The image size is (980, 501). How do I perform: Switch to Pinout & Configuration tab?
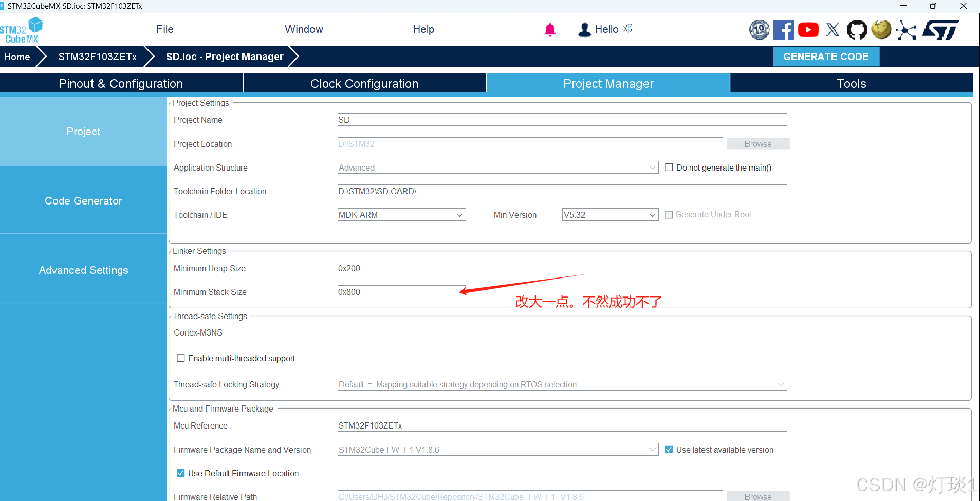pos(121,83)
